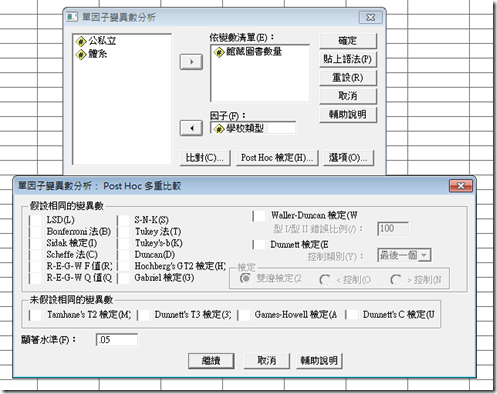This screenshot has width=497, height=394.
Task: Click the 型 I/型 II 錯誤比例 field showing 100
Action: (x=393, y=229)
